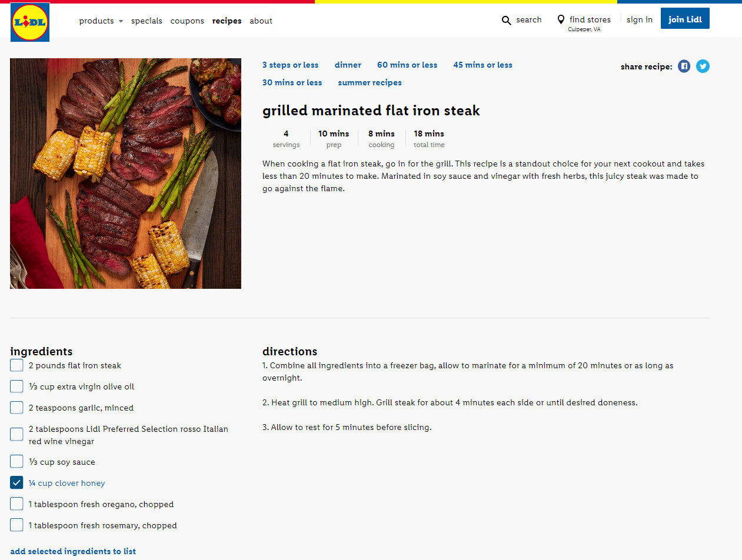This screenshot has width=742, height=560.
Task: Check the fresh rosemary ingredient box
Action: coord(17,525)
